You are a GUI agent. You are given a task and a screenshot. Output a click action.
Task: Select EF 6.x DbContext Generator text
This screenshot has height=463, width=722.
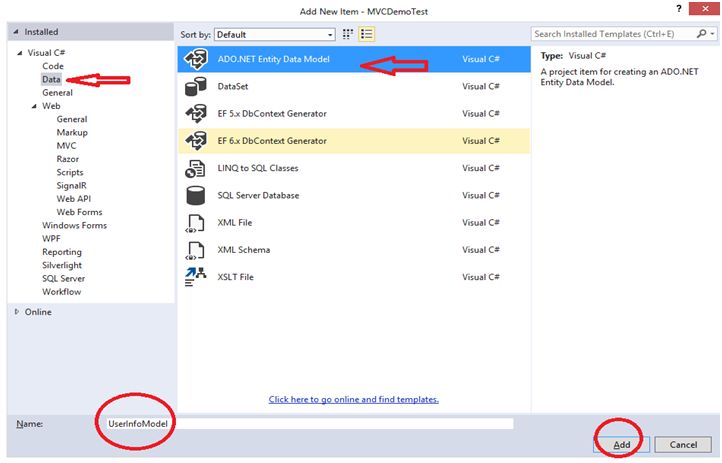(272, 140)
